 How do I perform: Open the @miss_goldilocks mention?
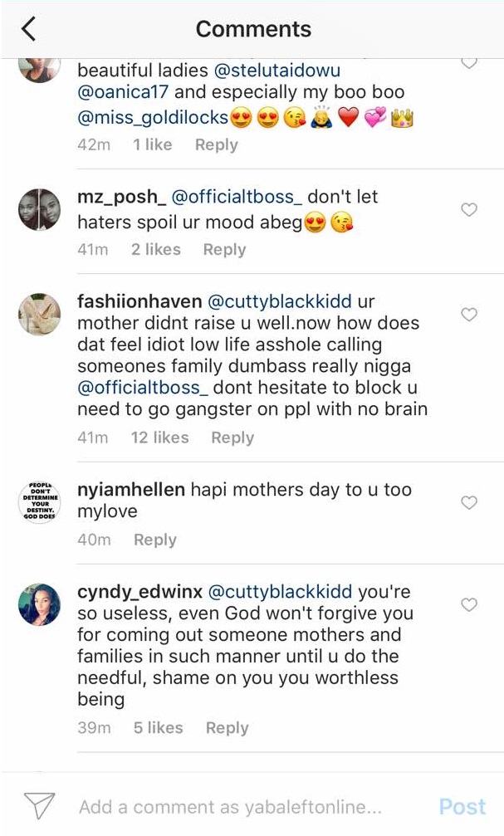point(153,118)
